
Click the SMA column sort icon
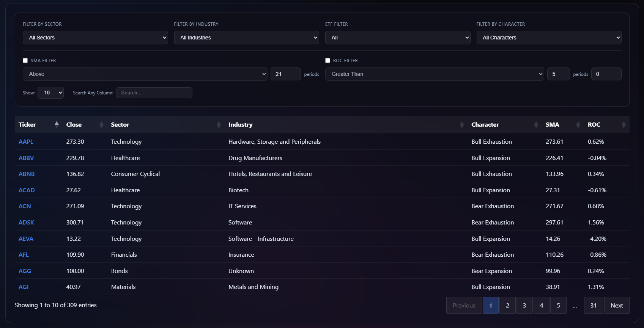click(x=578, y=125)
